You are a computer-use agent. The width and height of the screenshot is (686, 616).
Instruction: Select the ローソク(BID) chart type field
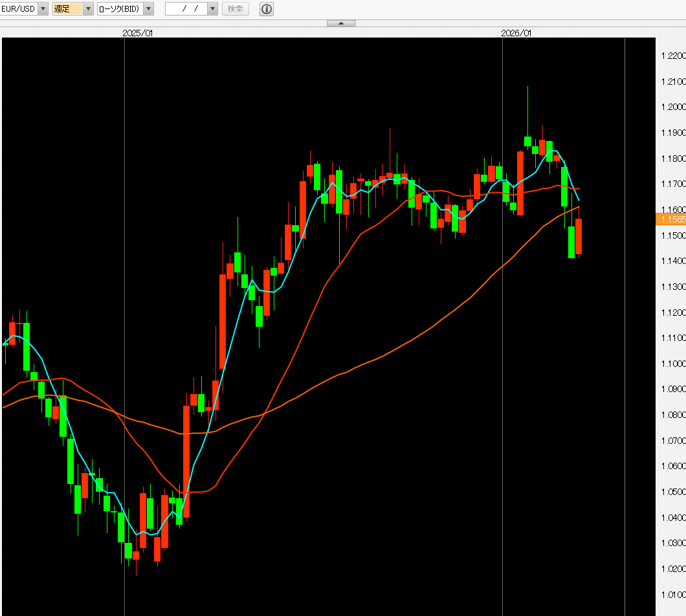(120, 9)
